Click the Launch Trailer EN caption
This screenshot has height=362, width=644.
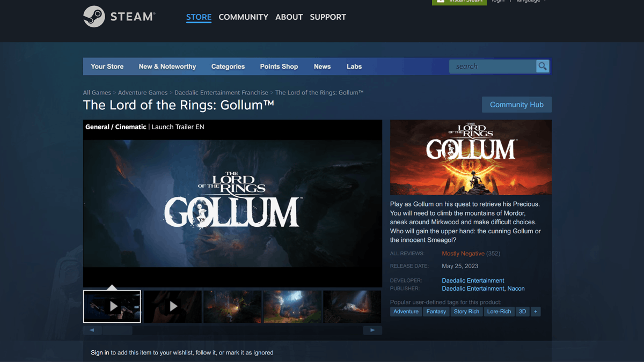coord(178,127)
